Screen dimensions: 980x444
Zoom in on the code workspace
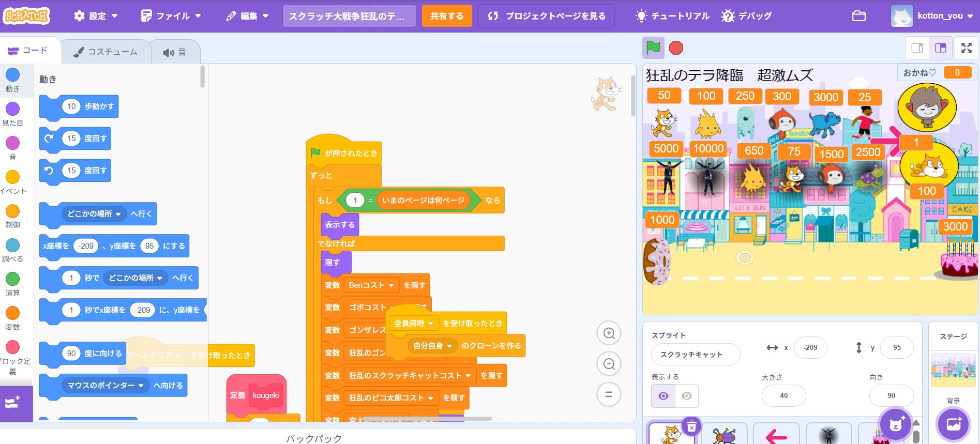click(609, 333)
